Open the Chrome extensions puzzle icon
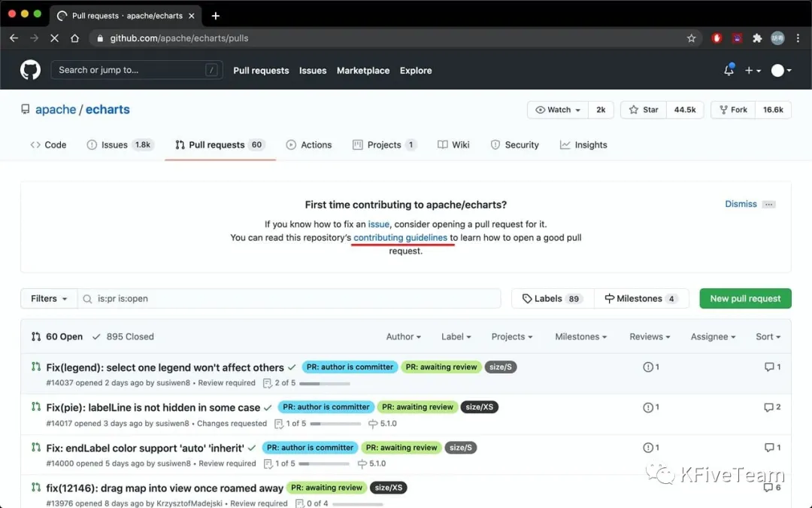Image resolution: width=812 pixels, height=508 pixels. coord(757,38)
